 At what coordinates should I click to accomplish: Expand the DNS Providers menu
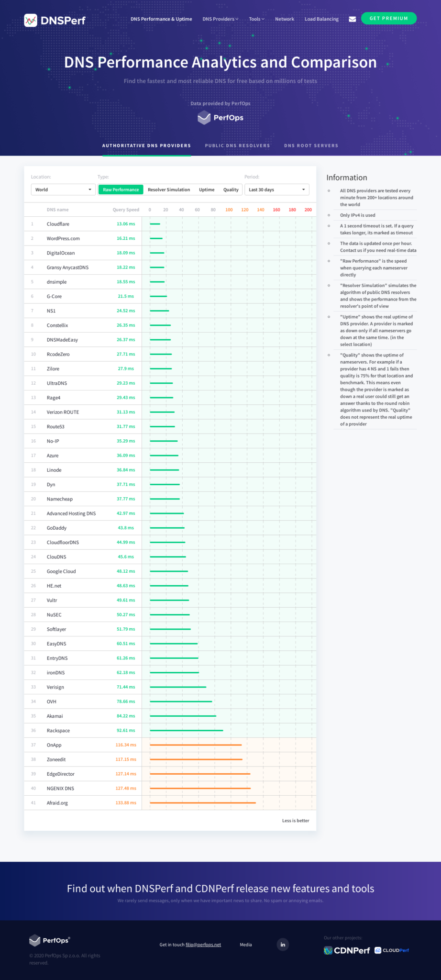coord(220,19)
